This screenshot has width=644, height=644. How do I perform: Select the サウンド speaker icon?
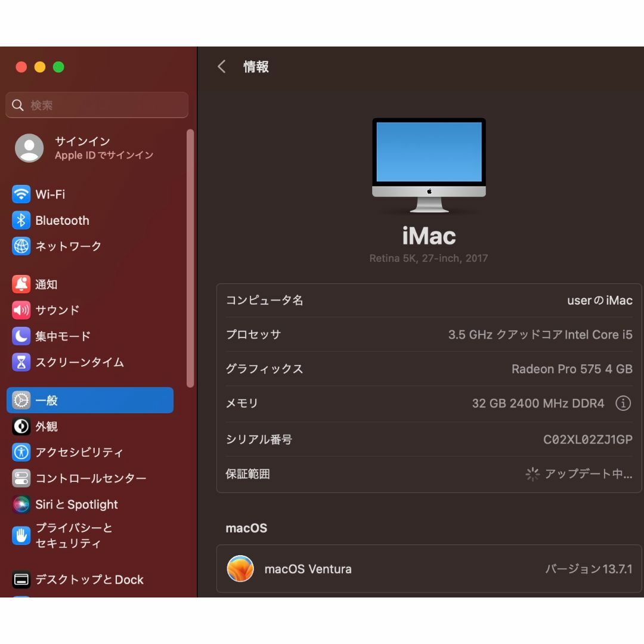[21, 310]
